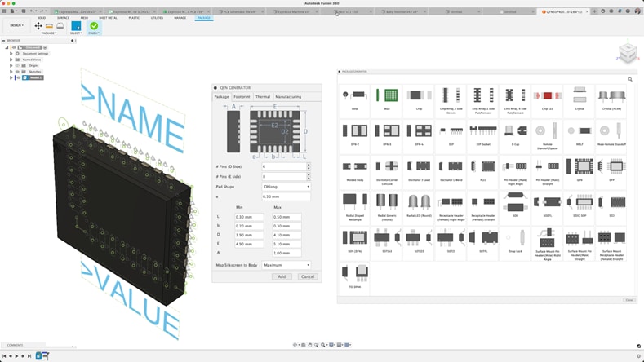Click the Save icon in the top bar
This screenshot has width=644, height=362.
[x=24, y=11]
